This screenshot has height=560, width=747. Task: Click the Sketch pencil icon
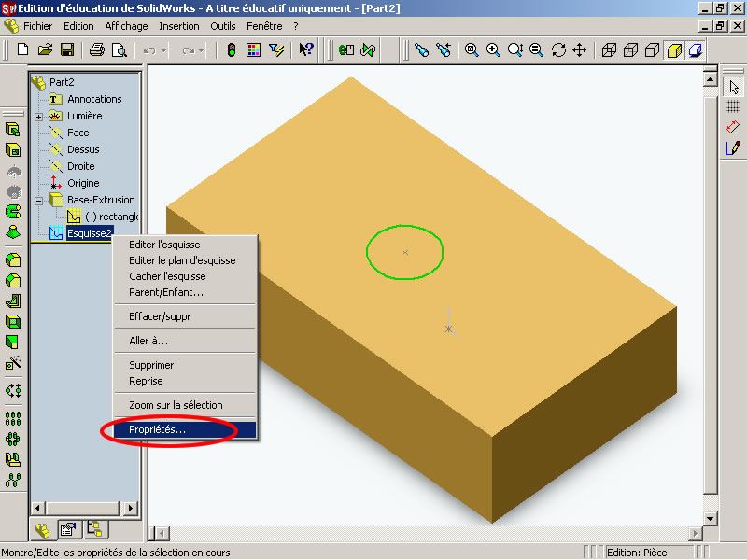733,148
